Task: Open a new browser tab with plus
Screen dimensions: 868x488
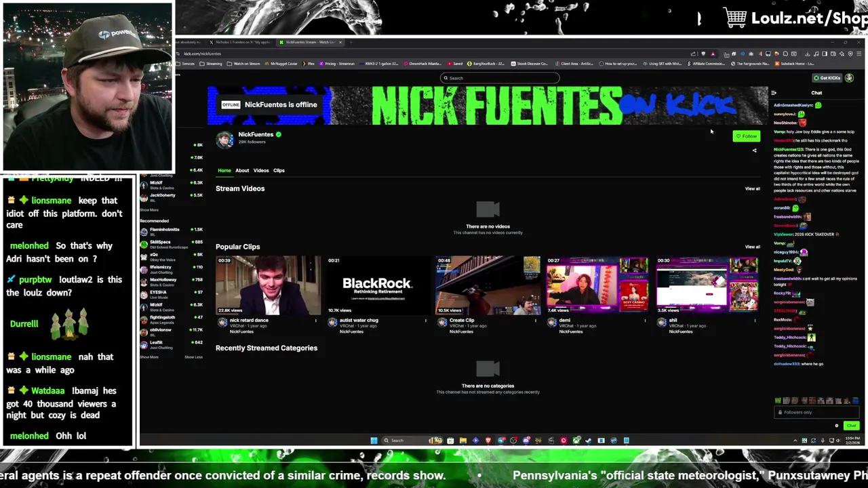Action: pyautogui.click(x=351, y=42)
